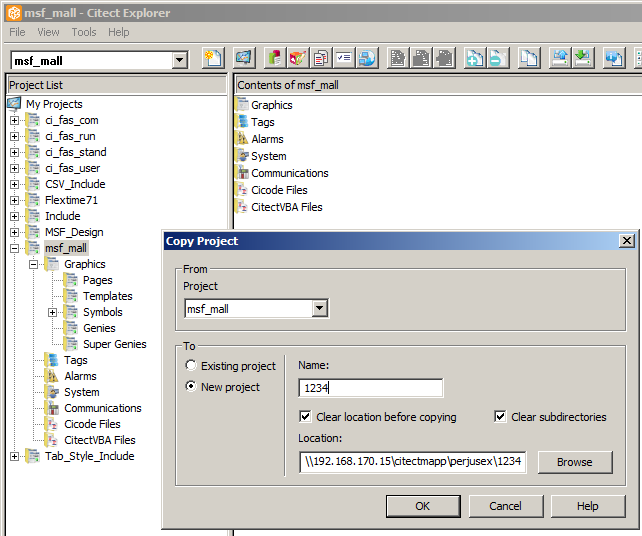The image size is (642, 536).
Task: Select Genies in the project tree
Action: coord(99,328)
